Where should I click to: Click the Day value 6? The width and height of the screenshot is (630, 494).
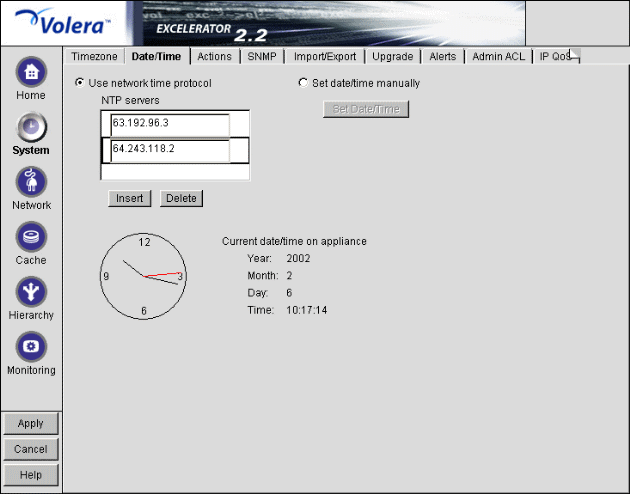pos(289,293)
